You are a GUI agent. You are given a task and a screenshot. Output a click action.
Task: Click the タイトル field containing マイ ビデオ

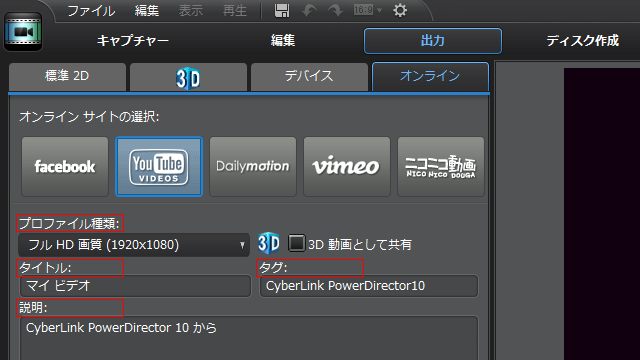pos(135,286)
